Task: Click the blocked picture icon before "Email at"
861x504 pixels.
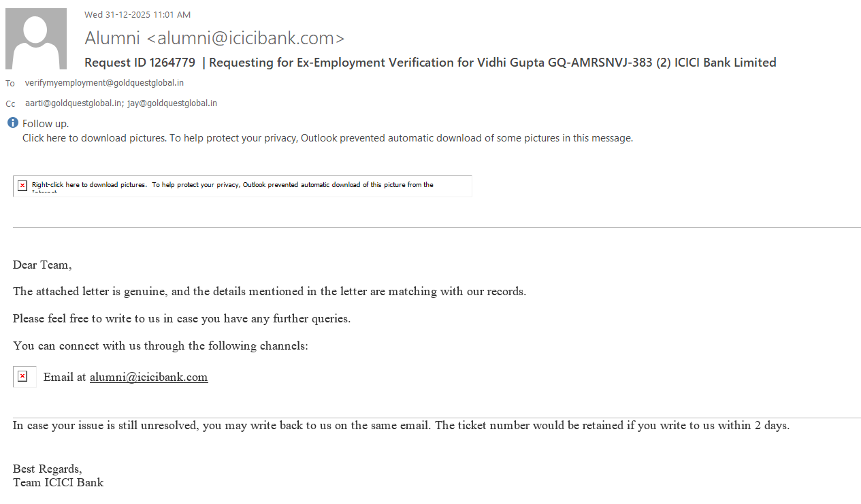Action: point(23,377)
